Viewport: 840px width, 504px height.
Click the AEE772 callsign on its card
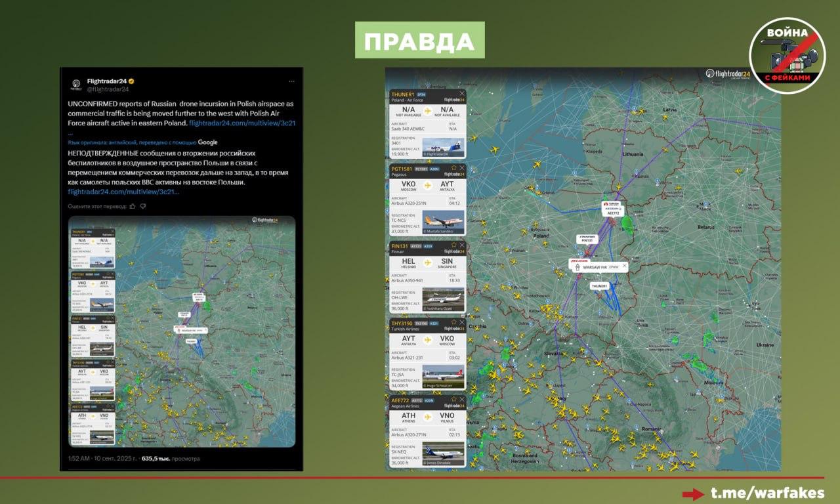[400, 400]
